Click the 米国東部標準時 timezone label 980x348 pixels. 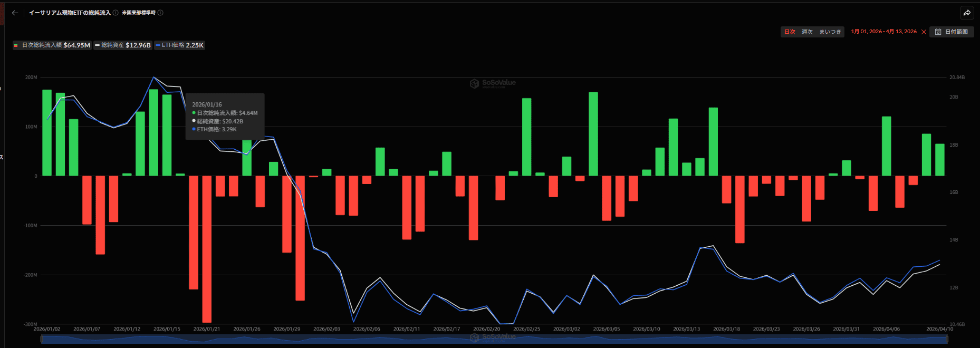(139, 13)
